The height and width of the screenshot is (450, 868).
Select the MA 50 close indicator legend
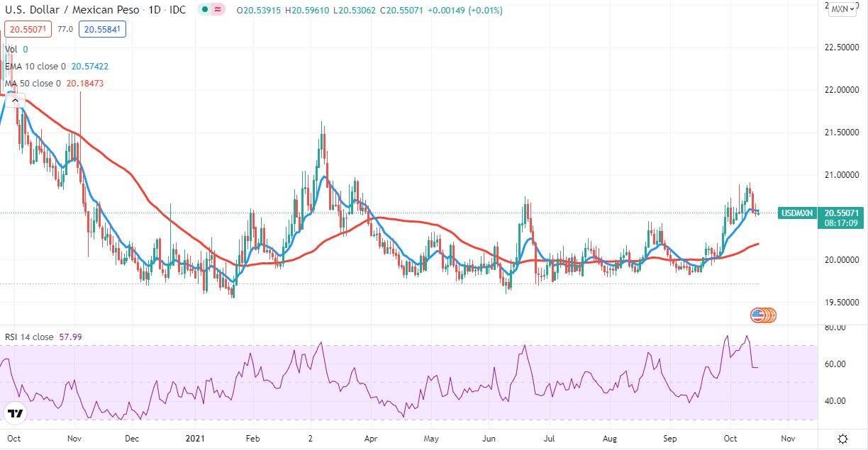[x=33, y=83]
